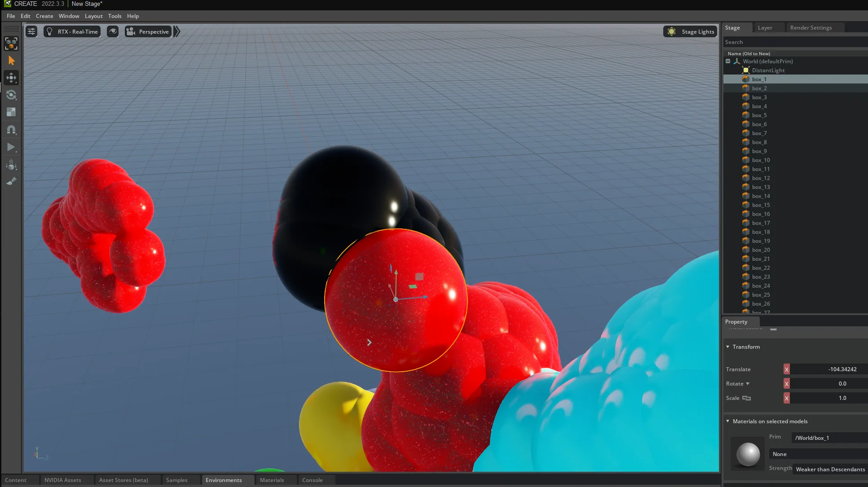Collapse the World defaultPrim tree node

pos(728,61)
